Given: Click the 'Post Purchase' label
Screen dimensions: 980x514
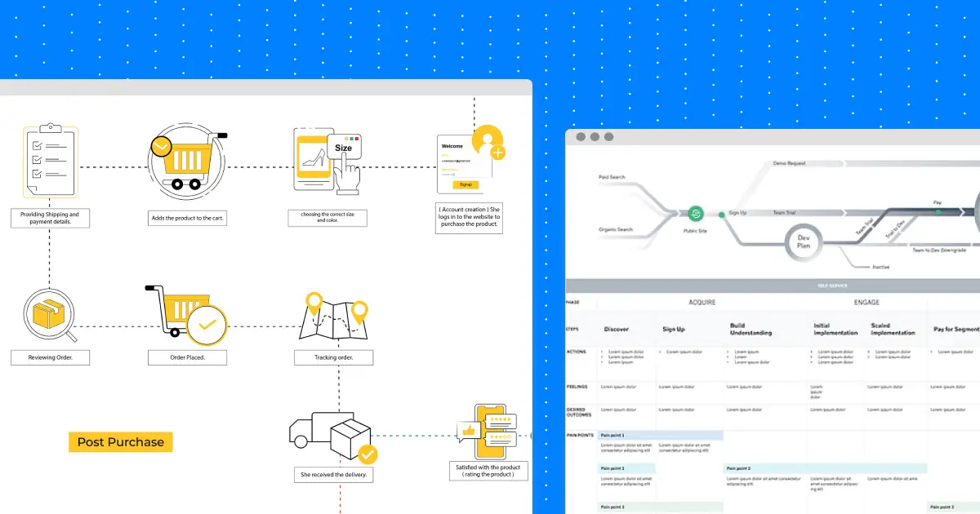Looking at the screenshot, I should click(x=120, y=442).
